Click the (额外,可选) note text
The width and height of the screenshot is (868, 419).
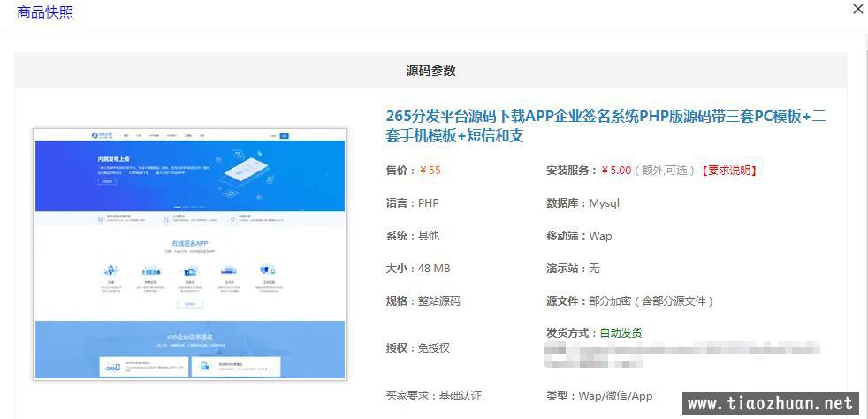click(666, 171)
